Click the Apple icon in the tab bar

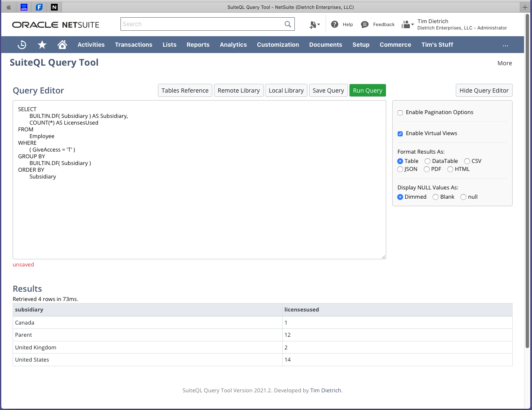[9, 7]
